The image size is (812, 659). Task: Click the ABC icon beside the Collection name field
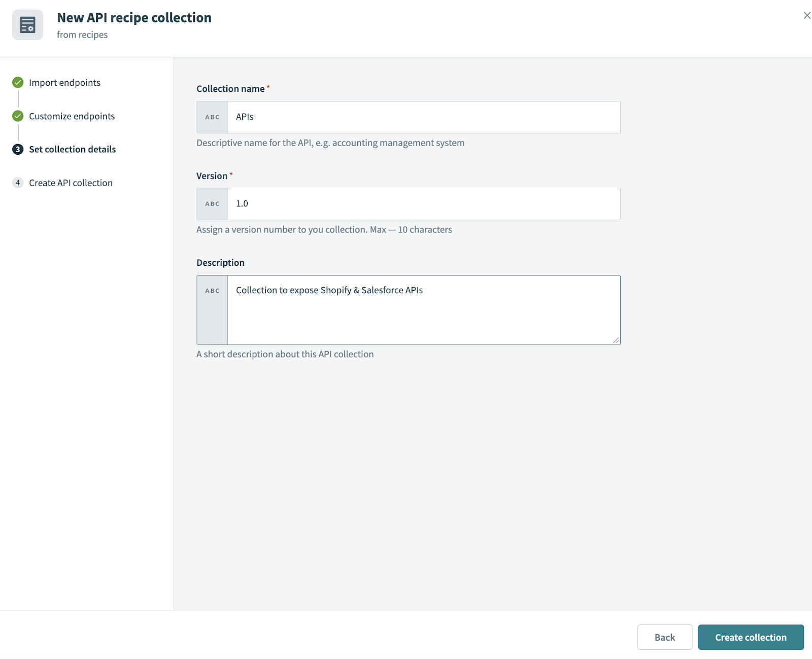tap(212, 117)
